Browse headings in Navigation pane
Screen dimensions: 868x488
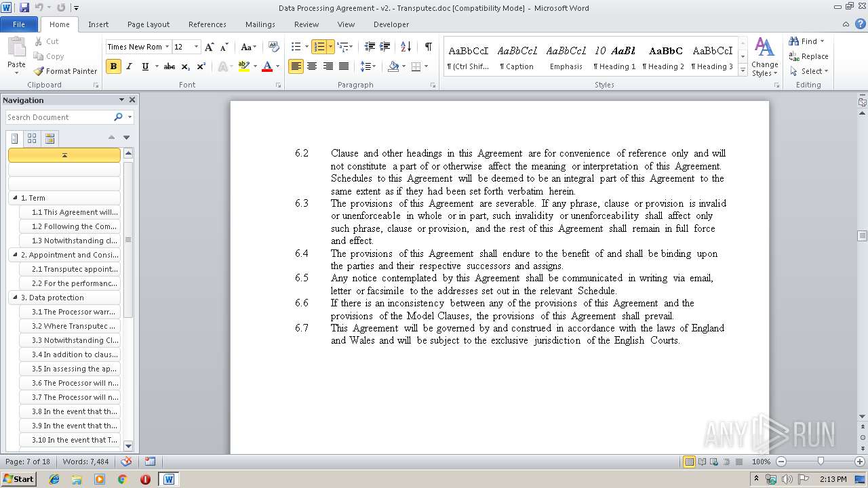[x=15, y=138]
